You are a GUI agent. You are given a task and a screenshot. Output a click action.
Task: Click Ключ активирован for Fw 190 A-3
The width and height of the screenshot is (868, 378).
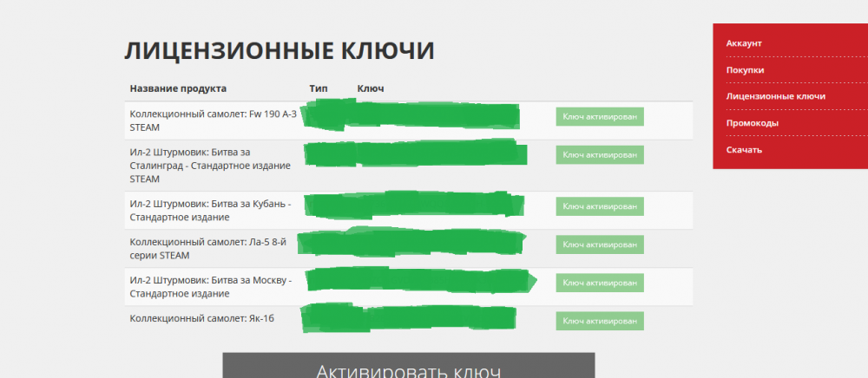600,116
